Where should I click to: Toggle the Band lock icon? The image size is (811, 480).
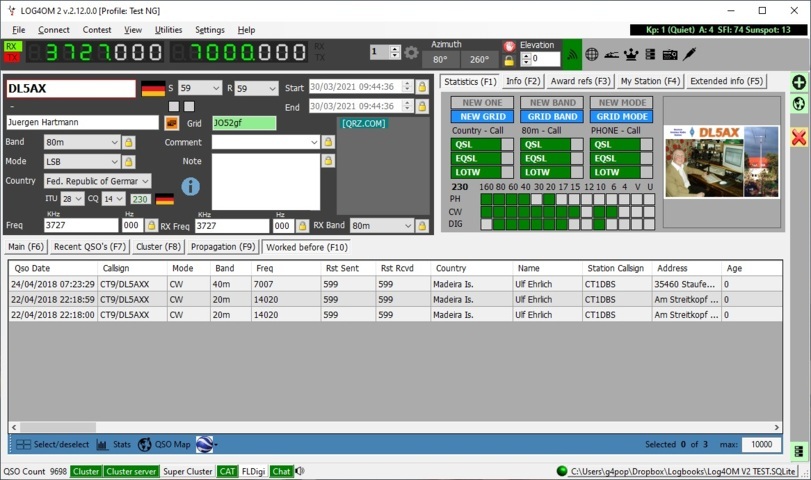[128, 142]
